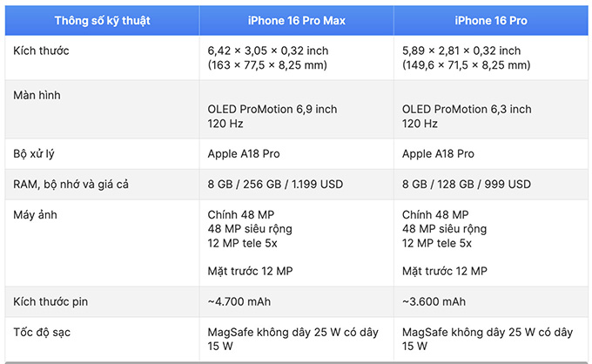The image size is (592, 364).
Task: Select the 'Màn hình' row label
Action: coord(37,92)
